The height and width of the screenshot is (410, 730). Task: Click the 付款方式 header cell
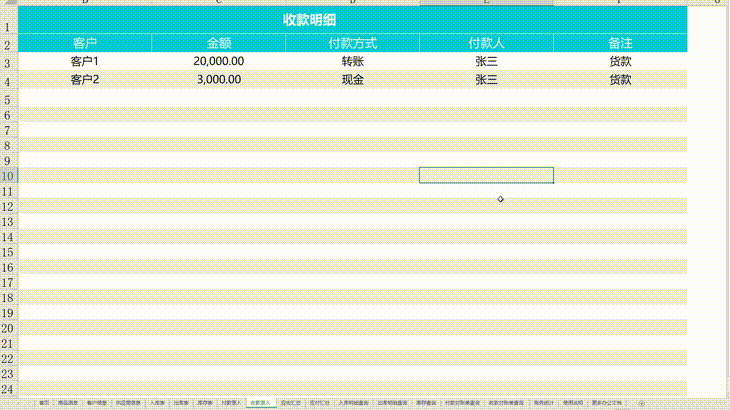352,43
